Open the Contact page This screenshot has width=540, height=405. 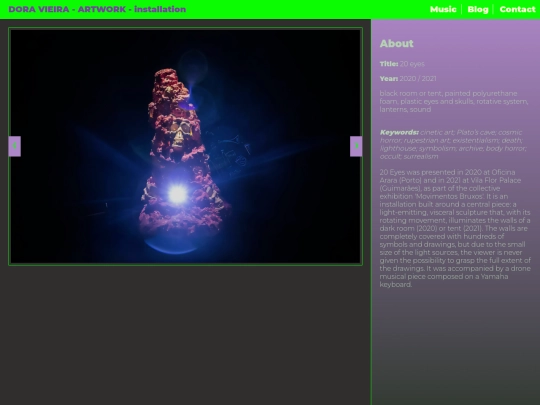click(x=518, y=9)
